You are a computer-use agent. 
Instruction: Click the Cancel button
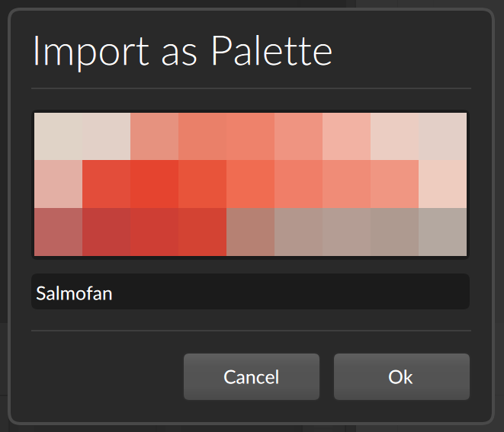click(251, 376)
